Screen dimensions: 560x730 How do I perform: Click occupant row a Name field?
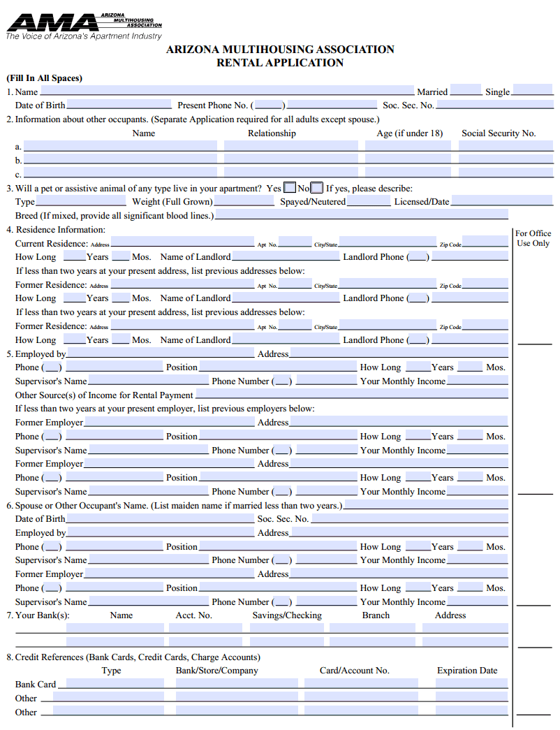(x=119, y=146)
